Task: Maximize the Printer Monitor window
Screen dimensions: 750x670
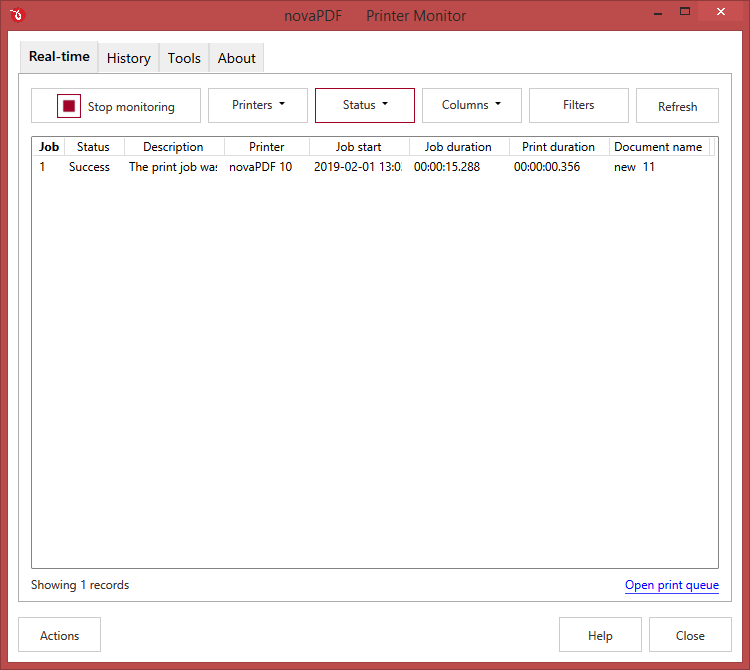Action: click(x=685, y=12)
